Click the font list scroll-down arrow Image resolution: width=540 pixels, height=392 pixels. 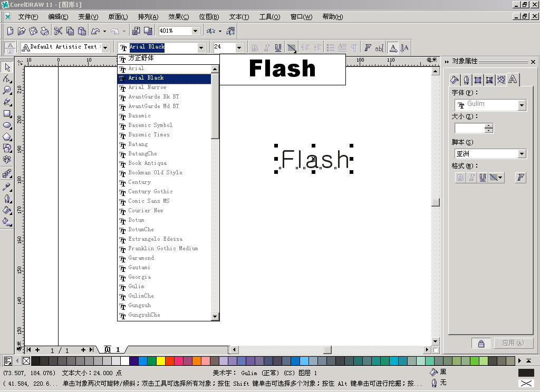point(215,316)
